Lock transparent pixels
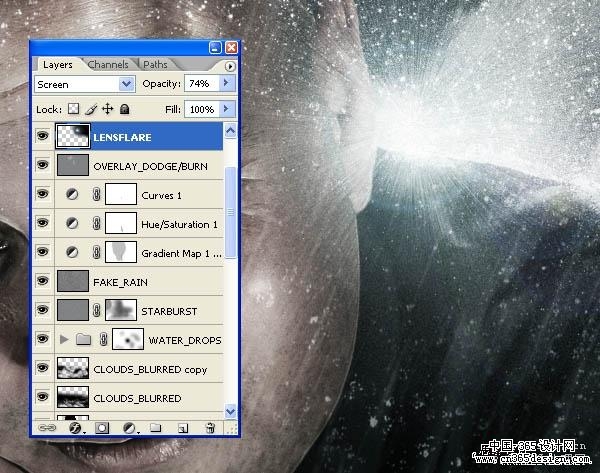The height and width of the screenshot is (473, 600). (x=73, y=109)
